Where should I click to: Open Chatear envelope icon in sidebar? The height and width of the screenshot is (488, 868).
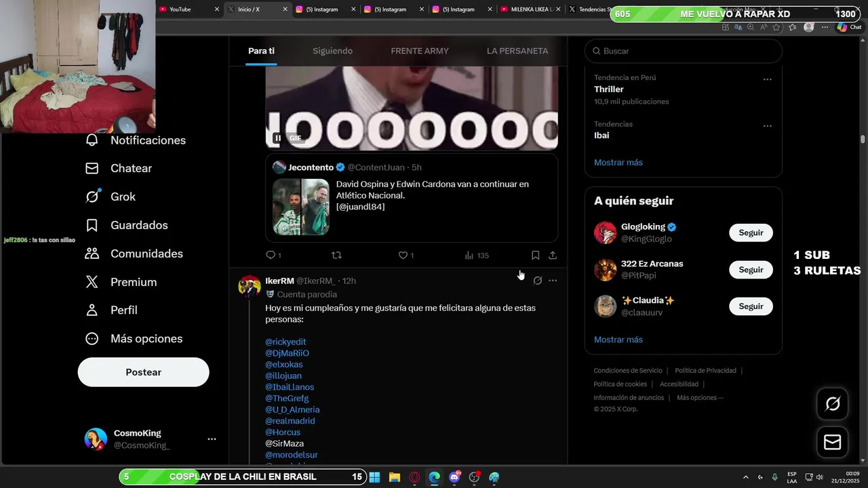point(92,168)
